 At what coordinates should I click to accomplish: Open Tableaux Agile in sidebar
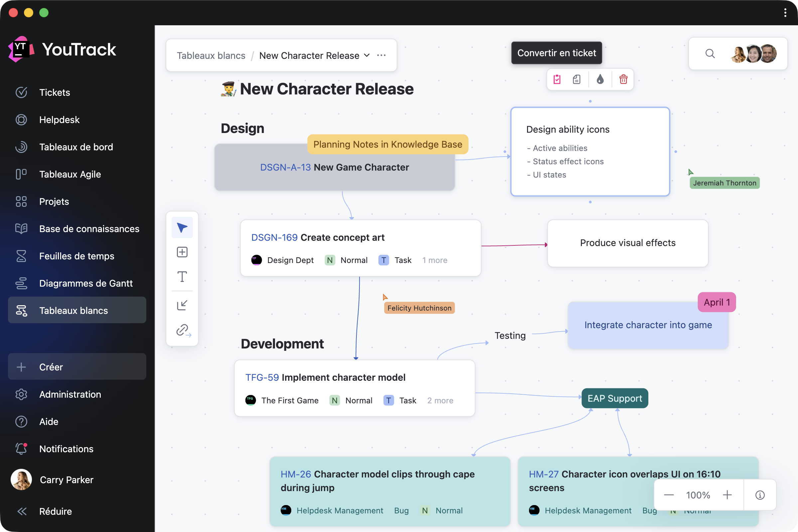(70, 174)
